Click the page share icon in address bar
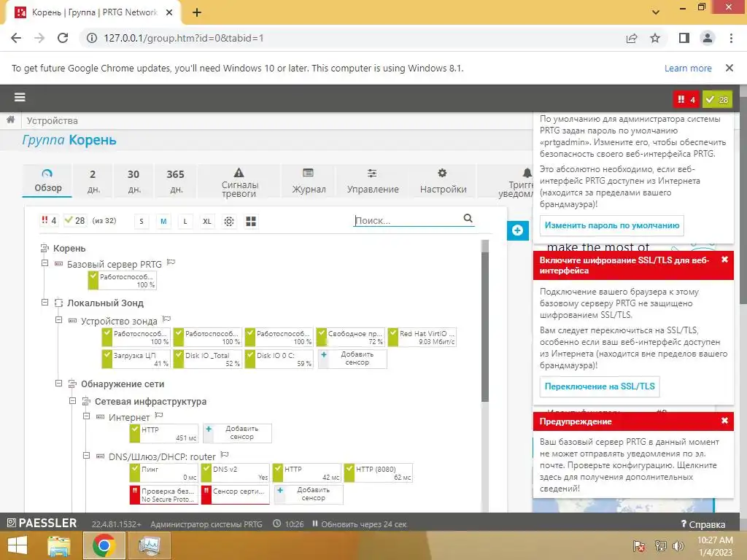The image size is (747, 560). tap(632, 38)
